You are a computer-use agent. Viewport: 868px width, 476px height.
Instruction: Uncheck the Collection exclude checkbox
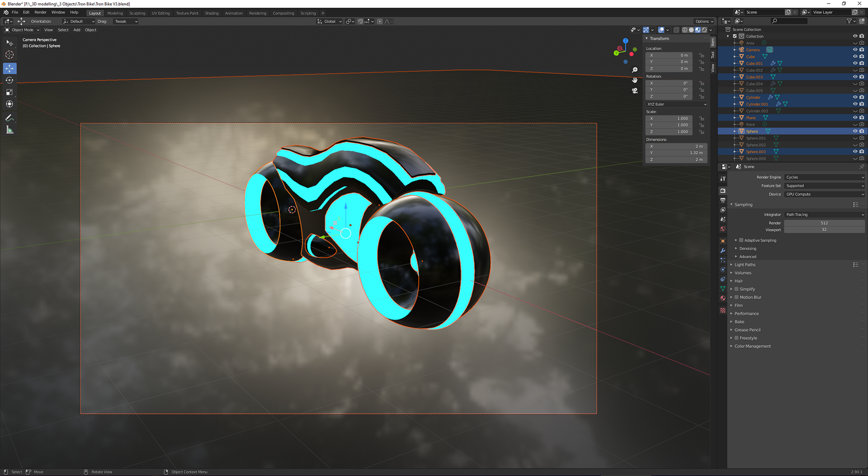pyautogui.click(x=735, y=36)
